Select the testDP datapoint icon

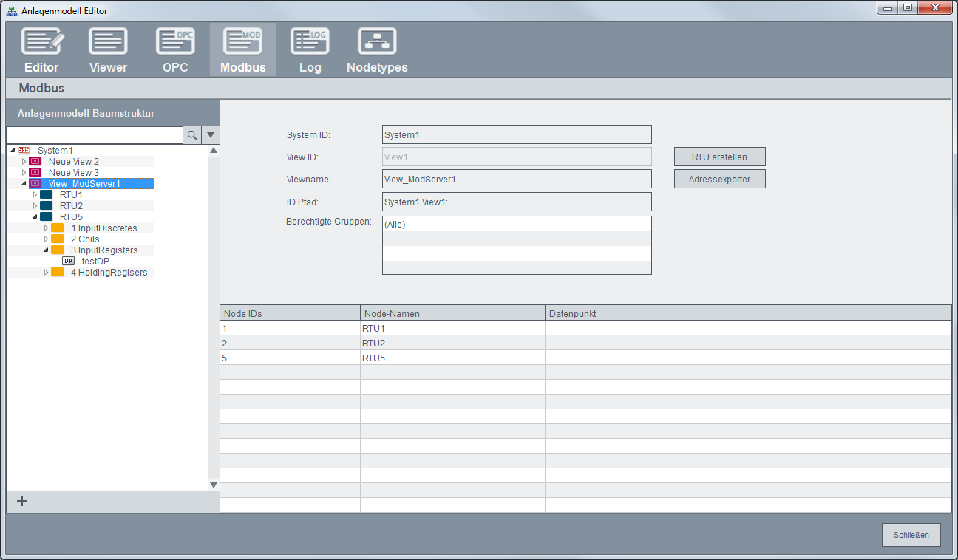pyautogui.click(x=69, y=261)
